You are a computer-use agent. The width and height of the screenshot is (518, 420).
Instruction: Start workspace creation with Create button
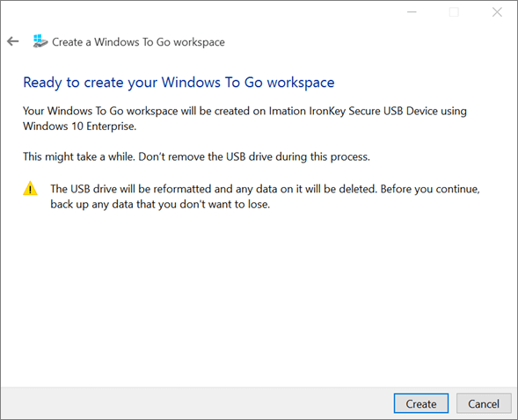coord(421,403)
